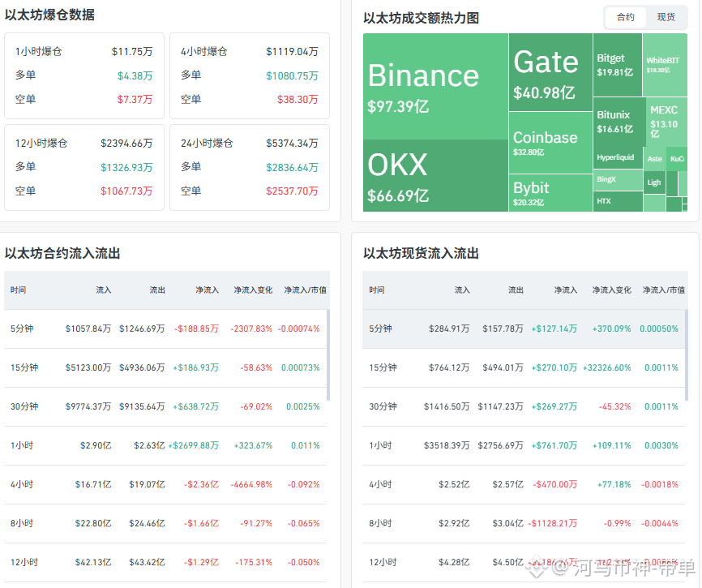The width and height of the screenshot is (702, 588).
Task: Select the Bybit heatmap tile
Action: (x=550, y=193)
